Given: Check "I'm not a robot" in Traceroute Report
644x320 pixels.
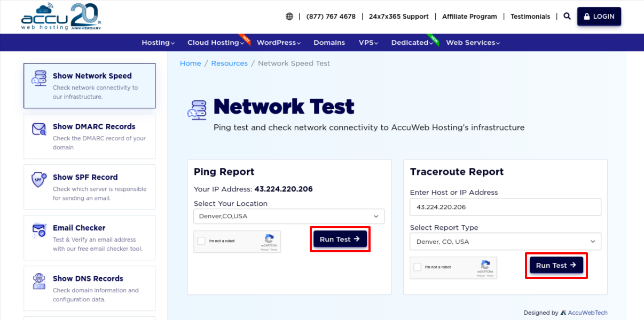Looking at the screenshot, I should coord(417,267).
